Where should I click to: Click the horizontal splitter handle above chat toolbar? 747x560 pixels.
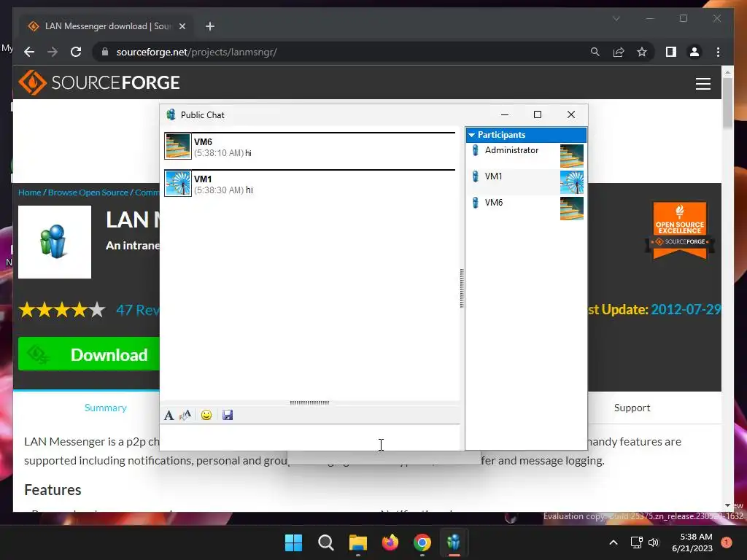click(x=309, y=402)
